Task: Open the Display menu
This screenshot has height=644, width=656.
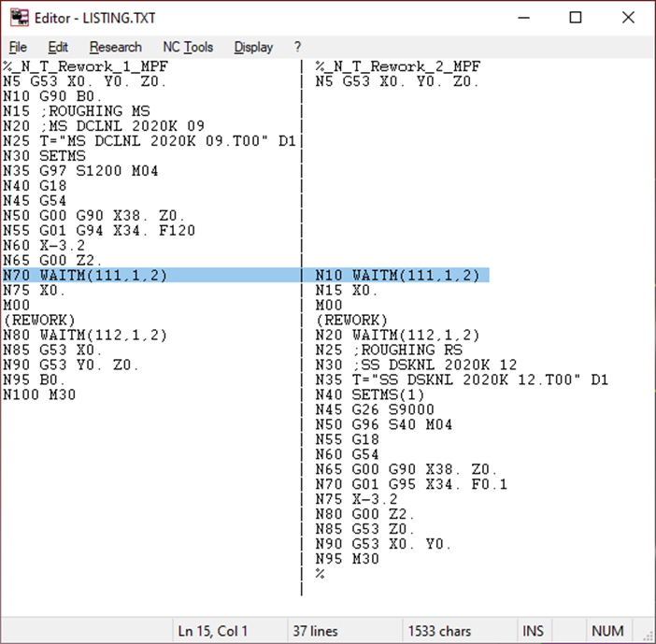Action: (253, 47)
